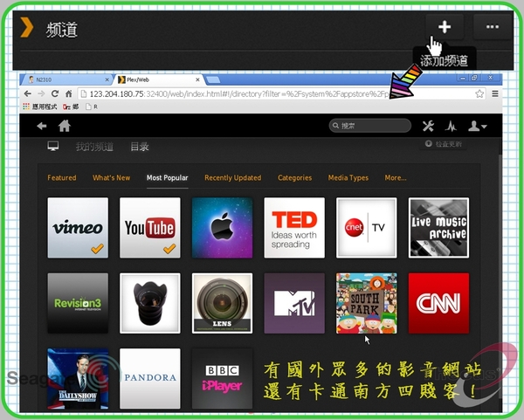Open the cnet TV channel tile
Image resolution: width=524 pixels, height=420 pixels.
pos(367,228)
